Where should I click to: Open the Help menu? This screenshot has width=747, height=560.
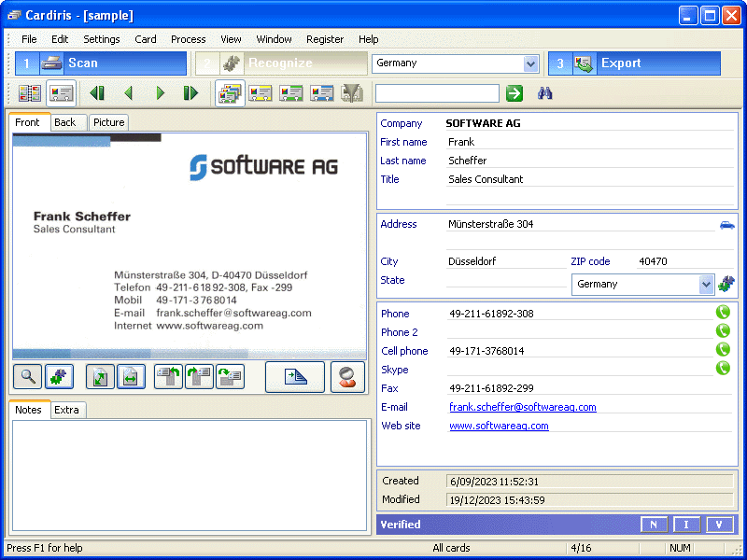(x=368, y=39)
